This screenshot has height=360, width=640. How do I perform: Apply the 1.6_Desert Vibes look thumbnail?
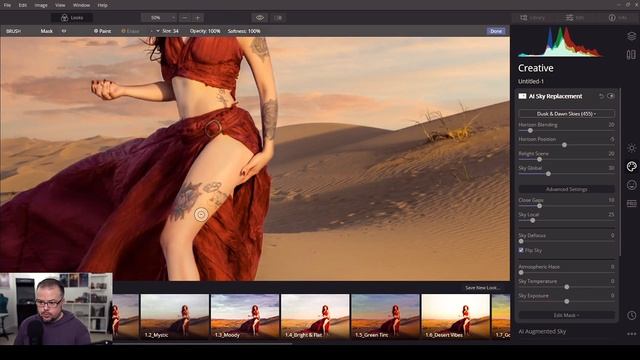[x=456, y=316]
